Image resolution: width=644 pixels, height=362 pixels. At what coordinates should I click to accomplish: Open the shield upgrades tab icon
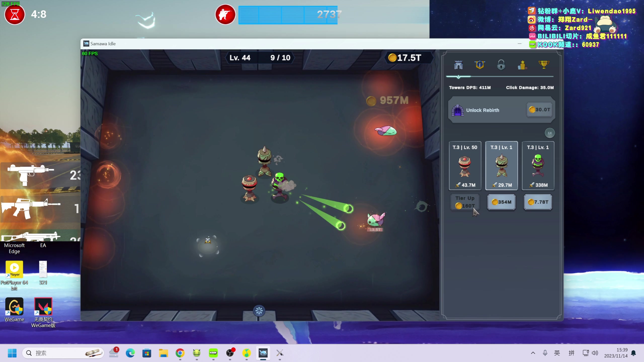coord(480,65)
